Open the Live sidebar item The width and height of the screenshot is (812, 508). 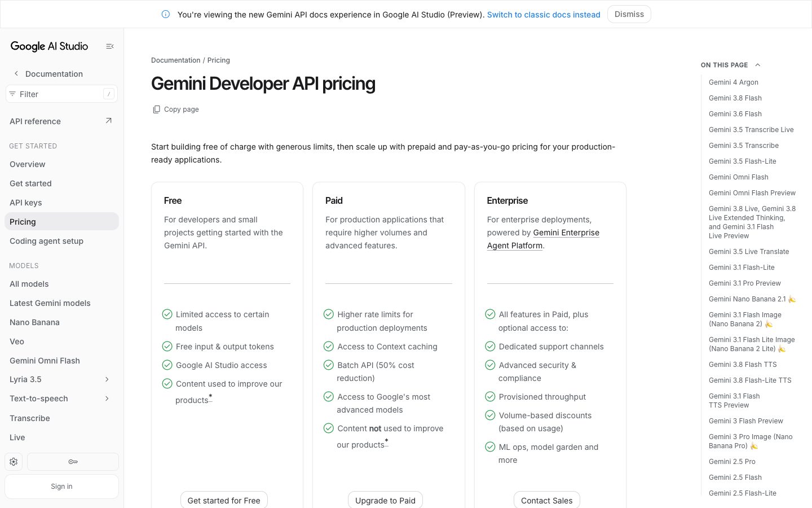click(61, 437)
